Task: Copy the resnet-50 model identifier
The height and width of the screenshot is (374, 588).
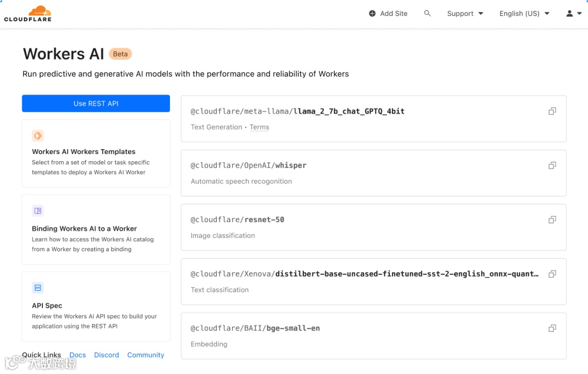Action: tap(552, 220)
